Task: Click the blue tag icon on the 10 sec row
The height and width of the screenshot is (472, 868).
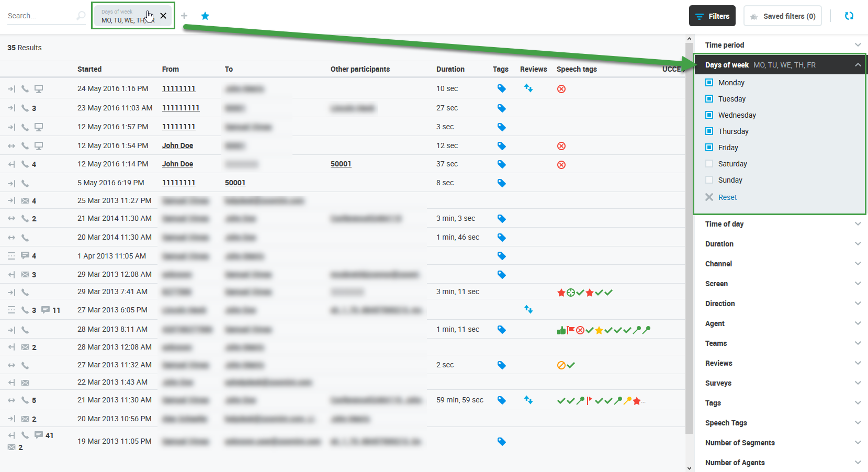Action: 501,88
